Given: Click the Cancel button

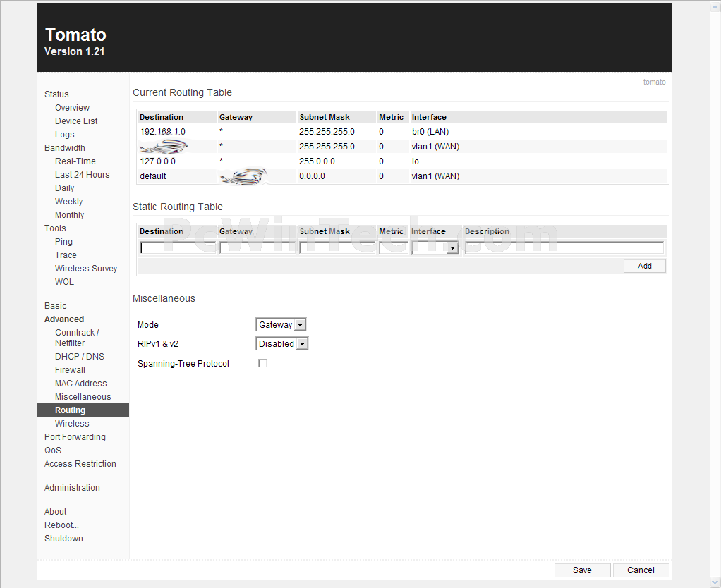Looking at the screenshot, I should [x=641, y=570].
